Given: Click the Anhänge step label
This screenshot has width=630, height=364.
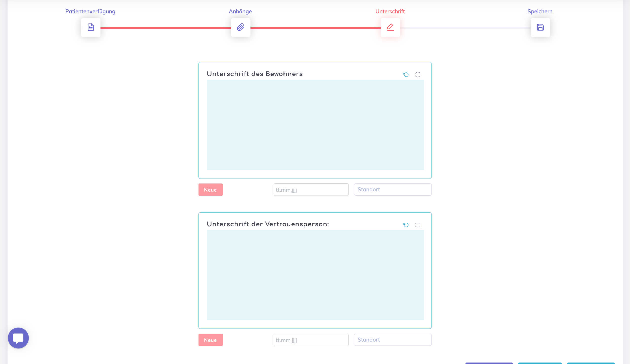Looking at the screenshot, I should tap(240, 12).
